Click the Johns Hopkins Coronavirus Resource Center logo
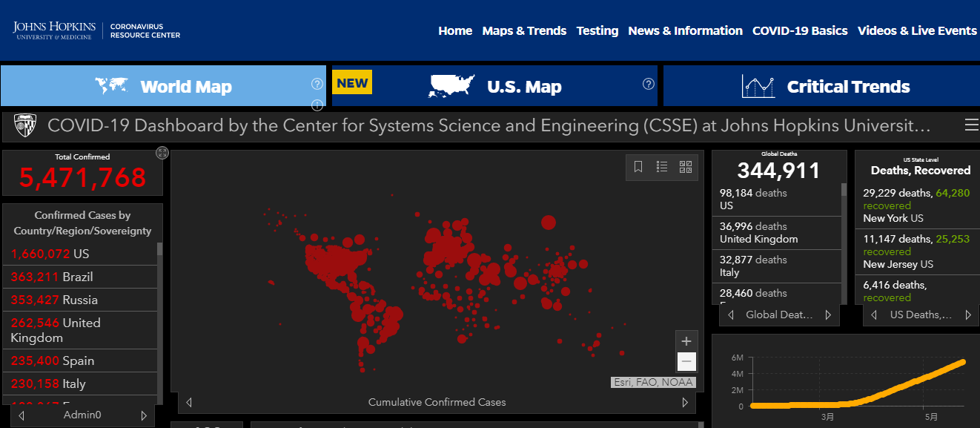 (x=96, y=30)
